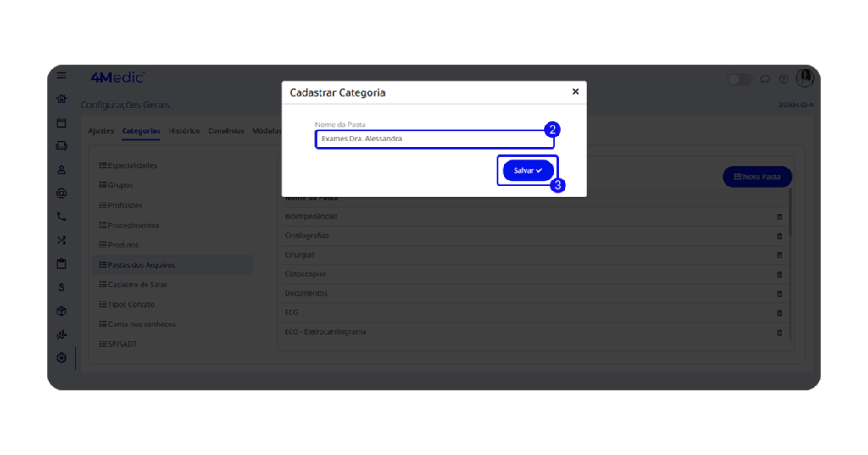The height and width of the screenshot is (455, 868).
Task: Open the chat bubble icon in the header
Action: pos(765,80)
